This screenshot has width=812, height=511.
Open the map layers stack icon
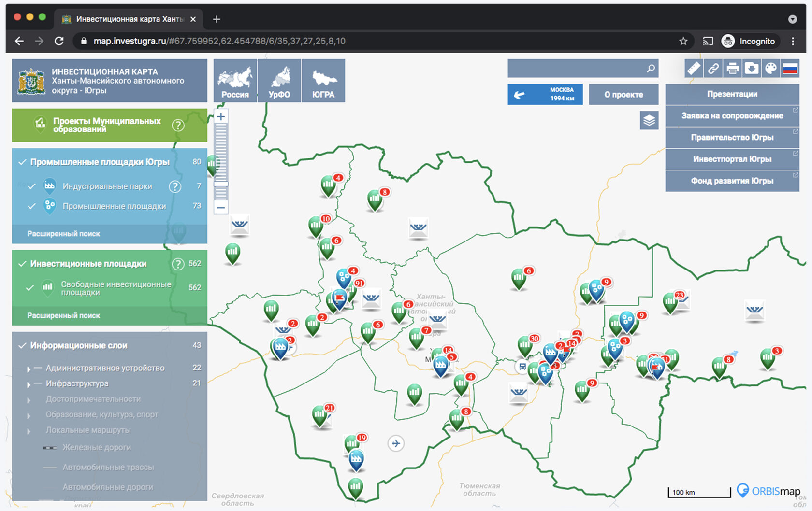[649, 120]
